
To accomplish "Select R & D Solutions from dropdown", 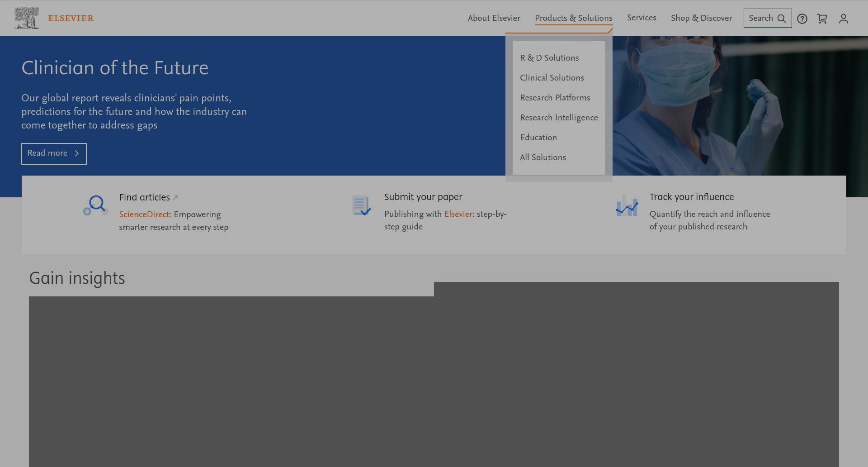I will pos(549,58).
